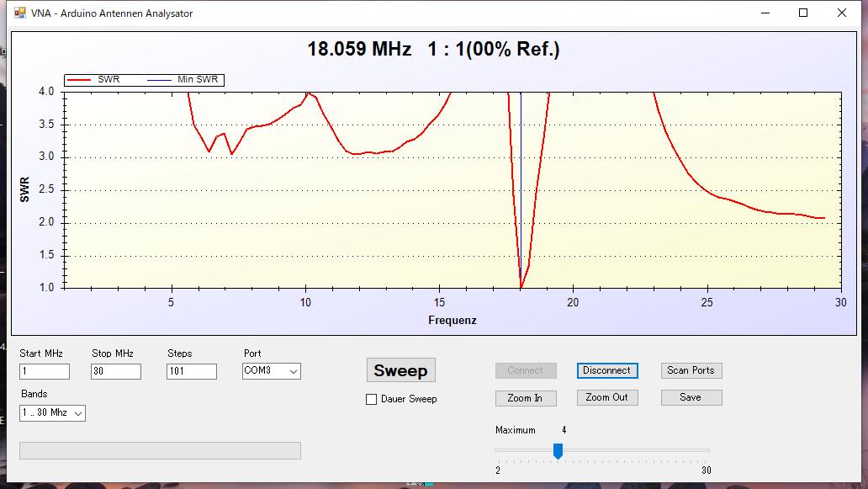Start a measurement with the Sweep button
The image size is (868, 489).
401,370
